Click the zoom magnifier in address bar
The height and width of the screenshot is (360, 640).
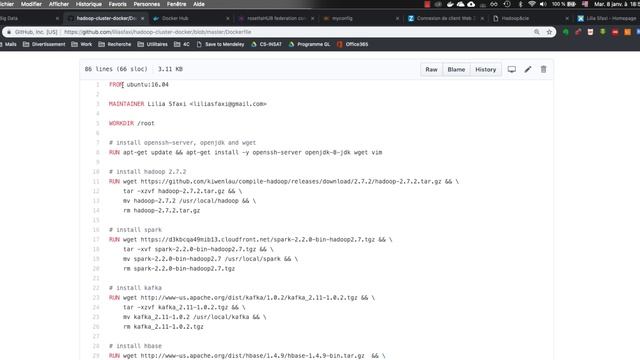coord(537,32)
